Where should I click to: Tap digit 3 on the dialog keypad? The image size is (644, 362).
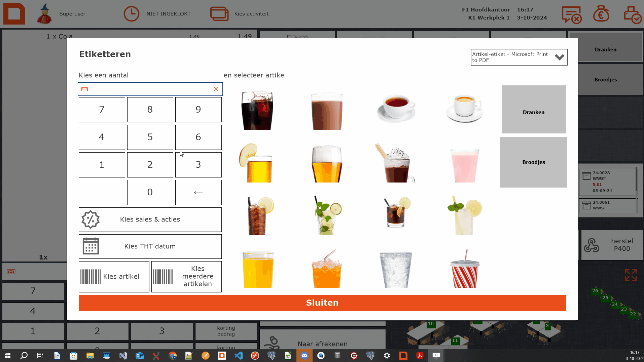coord(199,165)
